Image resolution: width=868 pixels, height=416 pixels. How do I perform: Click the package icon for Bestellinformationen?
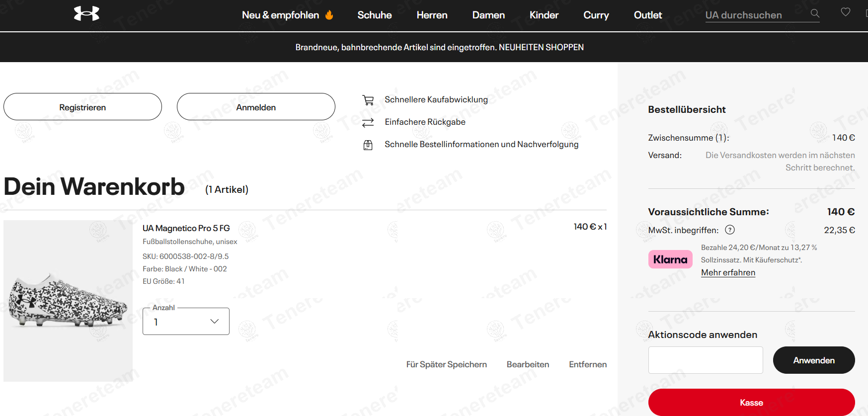368,145
